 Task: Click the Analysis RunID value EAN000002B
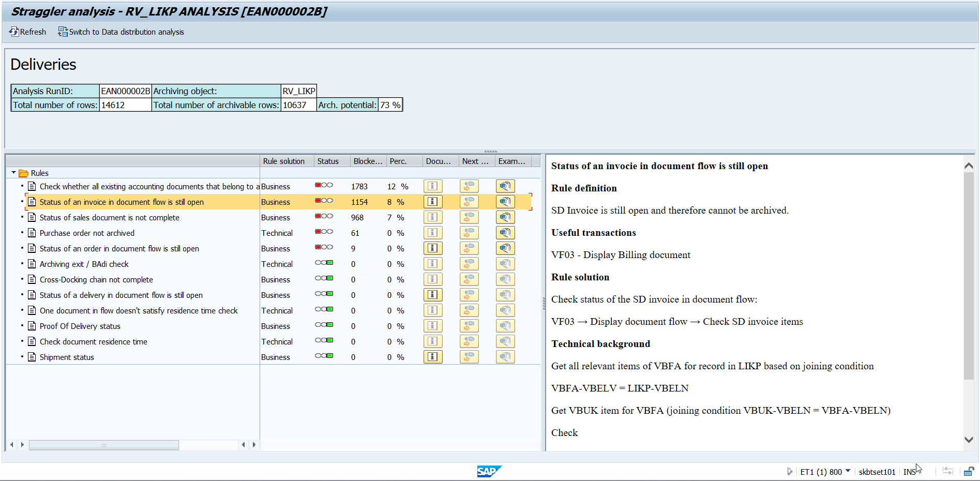pos(126,91)
